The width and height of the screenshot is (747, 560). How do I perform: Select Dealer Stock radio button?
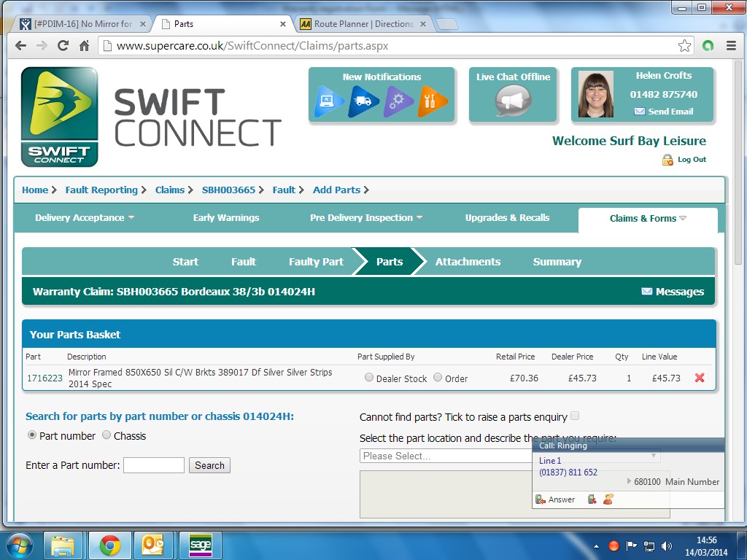368,377
